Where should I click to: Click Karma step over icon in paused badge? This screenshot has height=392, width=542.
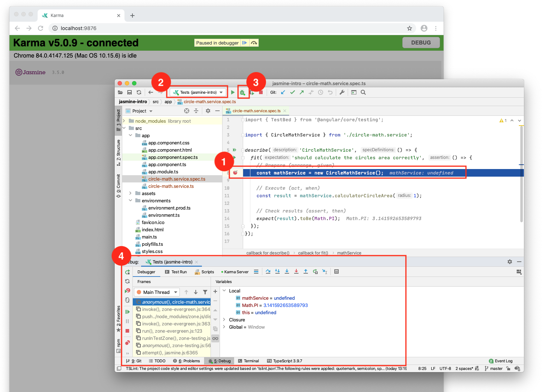coord(254,43)
